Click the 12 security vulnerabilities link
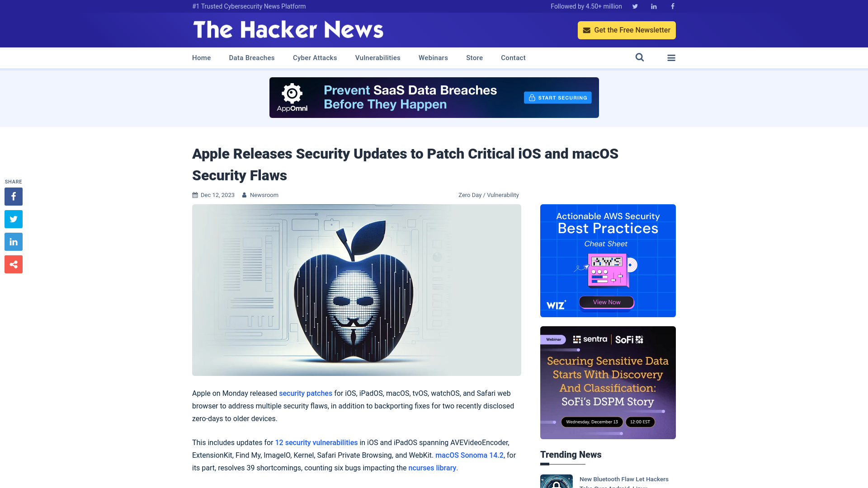The height and width of the screenshot is (488, 868). pos(316,443)
